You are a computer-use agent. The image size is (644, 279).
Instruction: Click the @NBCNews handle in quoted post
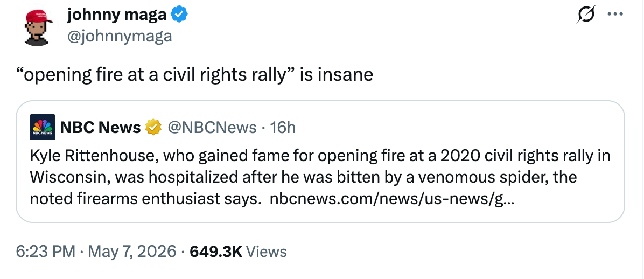(212, 128)
